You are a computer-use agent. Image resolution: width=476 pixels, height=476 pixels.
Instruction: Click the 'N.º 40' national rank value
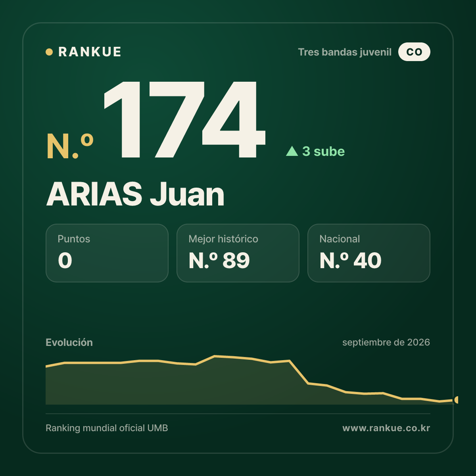[x=351, y=261]
